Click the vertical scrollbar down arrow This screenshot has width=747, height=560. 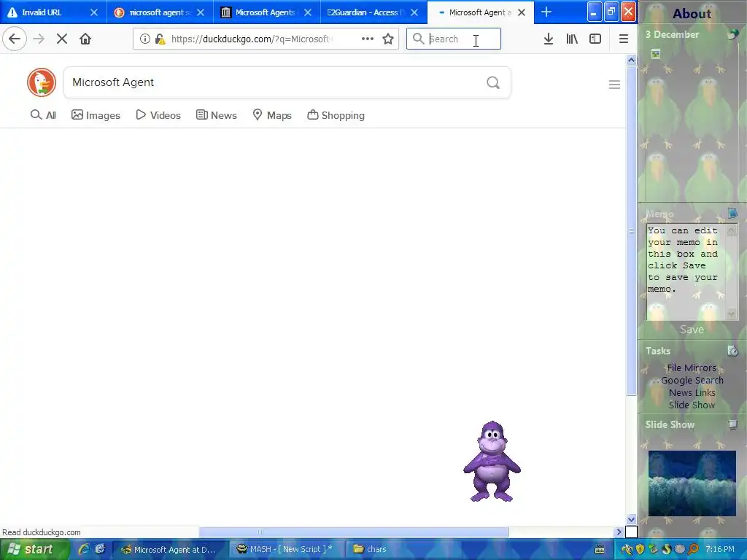[631, 519]
